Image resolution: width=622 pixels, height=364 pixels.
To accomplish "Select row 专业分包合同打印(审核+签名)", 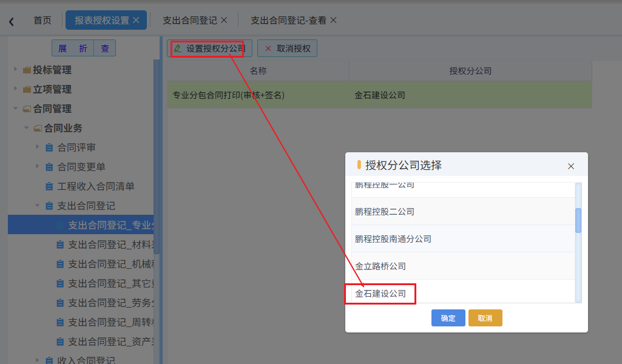I will (380, 95).
